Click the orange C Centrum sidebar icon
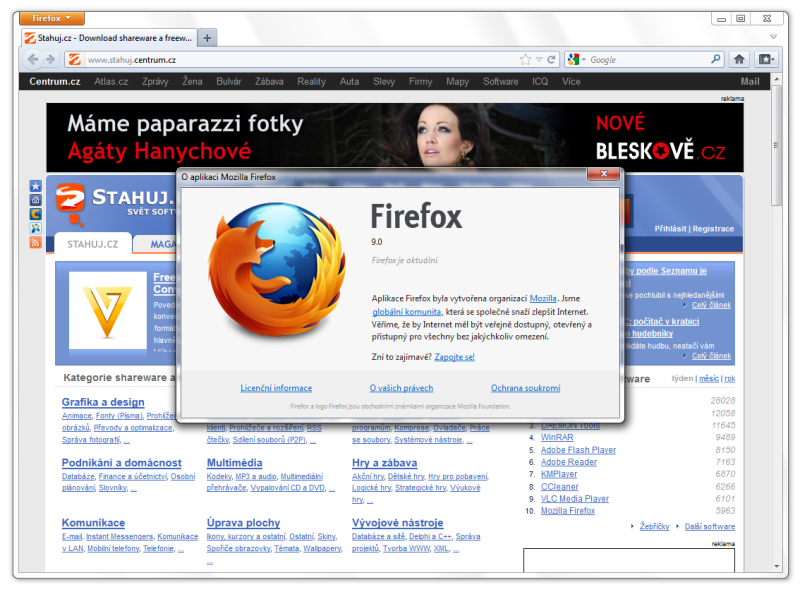 [36, 214]
